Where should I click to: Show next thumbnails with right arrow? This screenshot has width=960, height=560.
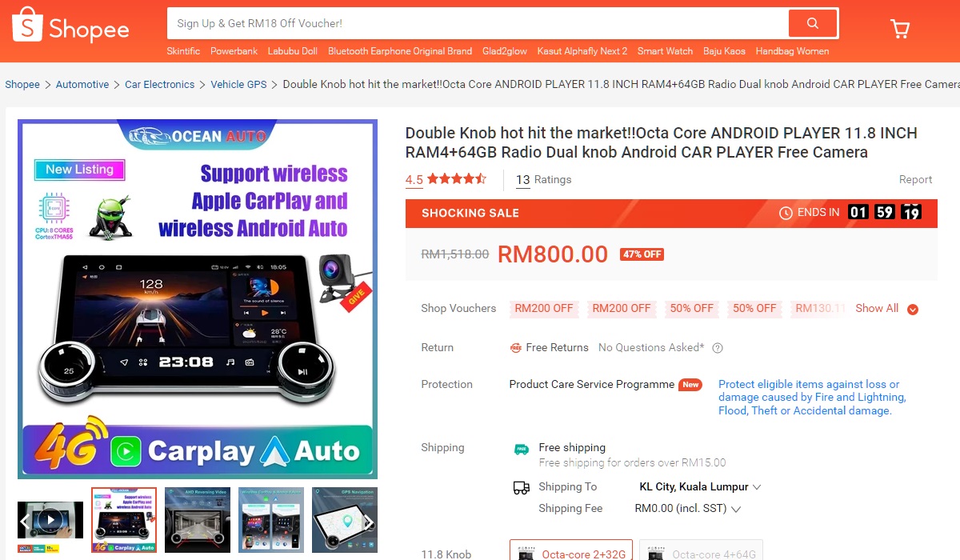(x=369, y=523)
